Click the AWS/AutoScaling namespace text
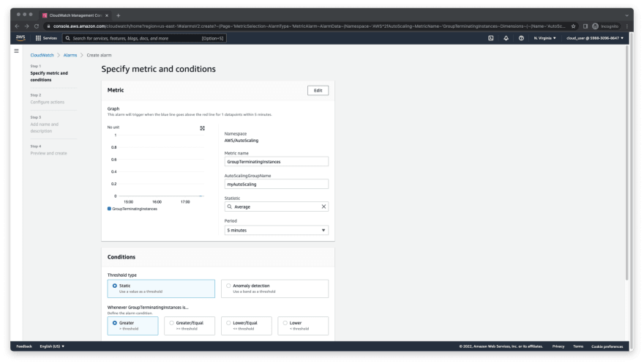Screen dimensions: 644x364 [241, 141]
